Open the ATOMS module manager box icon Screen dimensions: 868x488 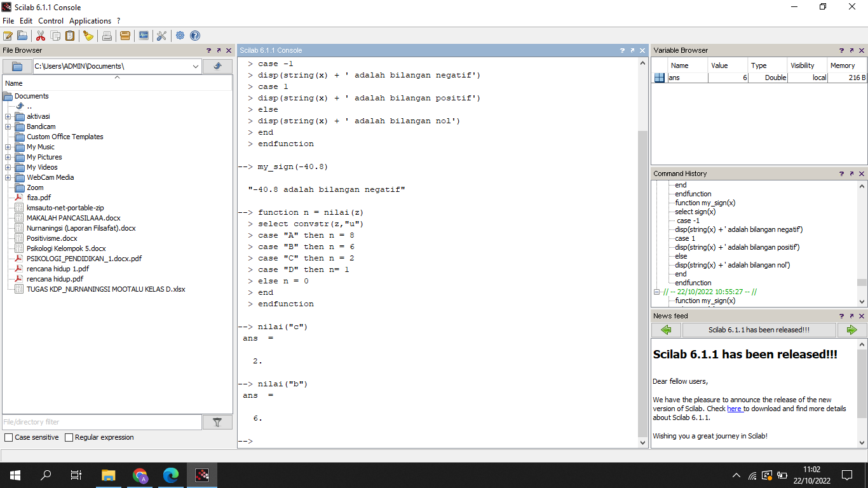(125, 36)
